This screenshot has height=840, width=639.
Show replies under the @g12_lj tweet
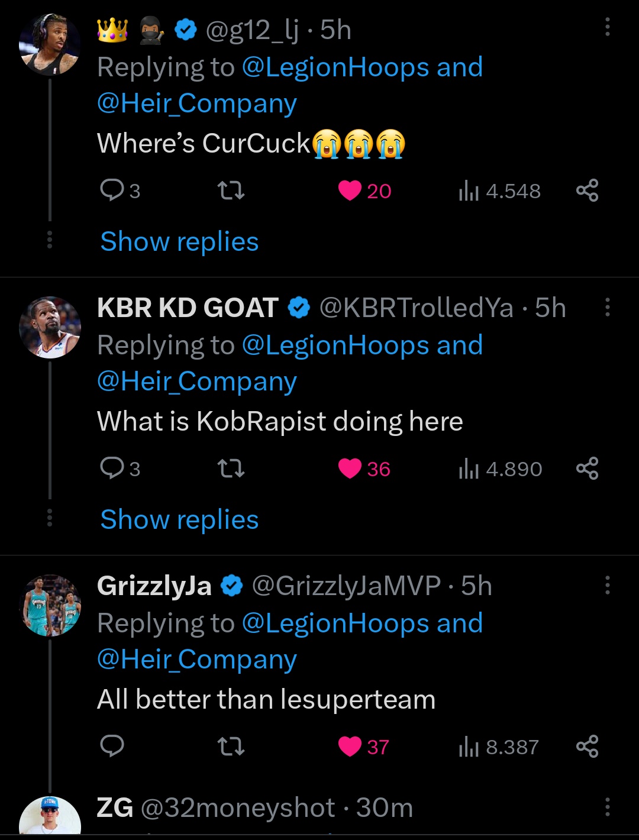point(179,241)
